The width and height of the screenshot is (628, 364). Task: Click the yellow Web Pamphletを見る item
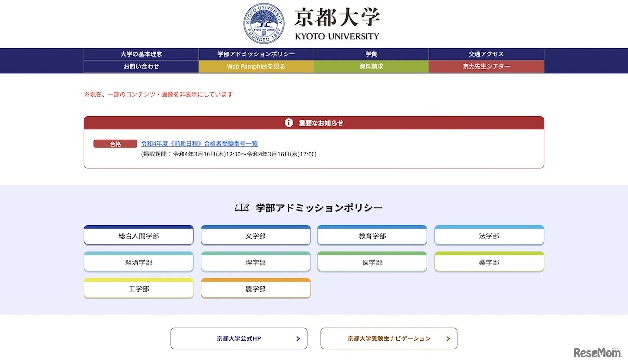256,67
